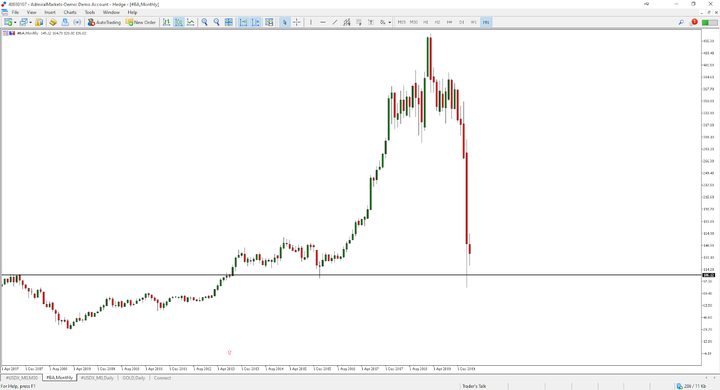The width and height of the screenshot is (720, 390).
Task: Open the Help menu
Action: click(132, 12)
